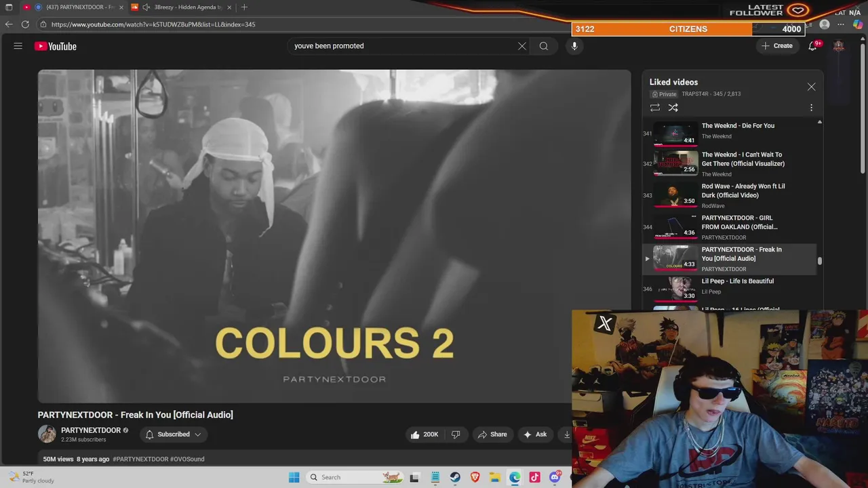This screenshot has height=488, width=868.
Task: Click #PARTYNEXTDOOR hashtag link
Action: 140,459
